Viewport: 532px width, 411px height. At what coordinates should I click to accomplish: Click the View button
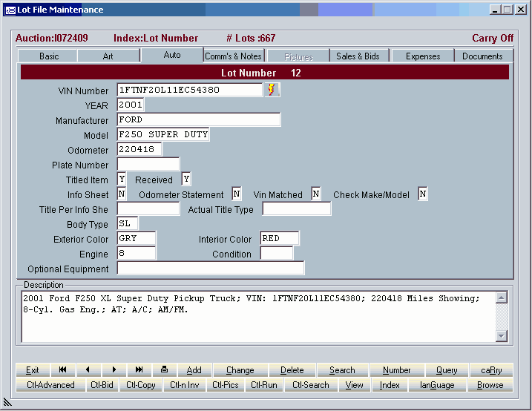[354, 385]
